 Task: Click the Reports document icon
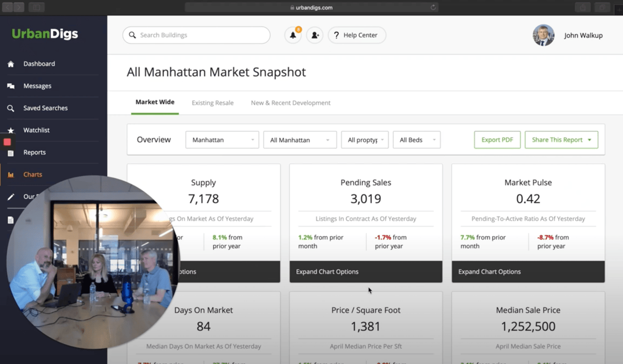coord(11,153)
